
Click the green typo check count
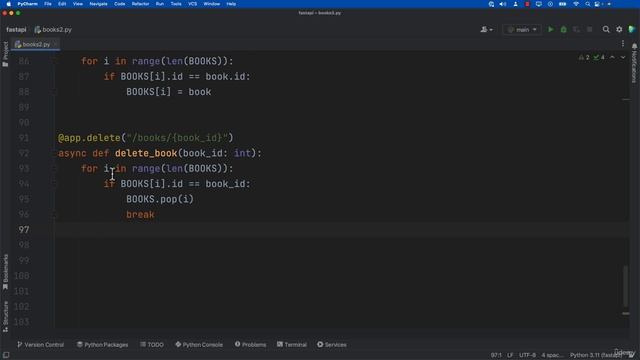(x=599, y=58)
